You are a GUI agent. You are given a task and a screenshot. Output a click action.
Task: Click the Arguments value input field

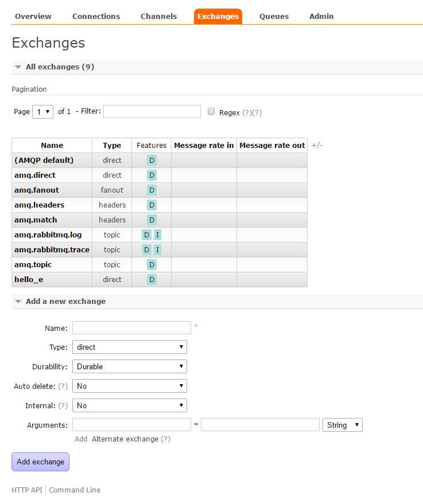click(260, 425)
